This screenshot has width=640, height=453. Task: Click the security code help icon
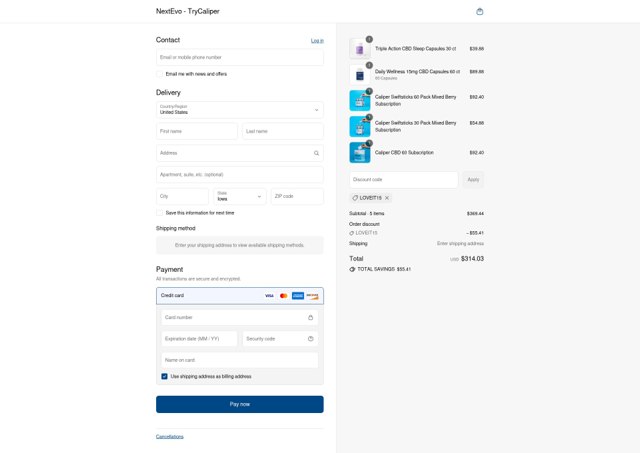pyautogui.click(x=311, y=339)
